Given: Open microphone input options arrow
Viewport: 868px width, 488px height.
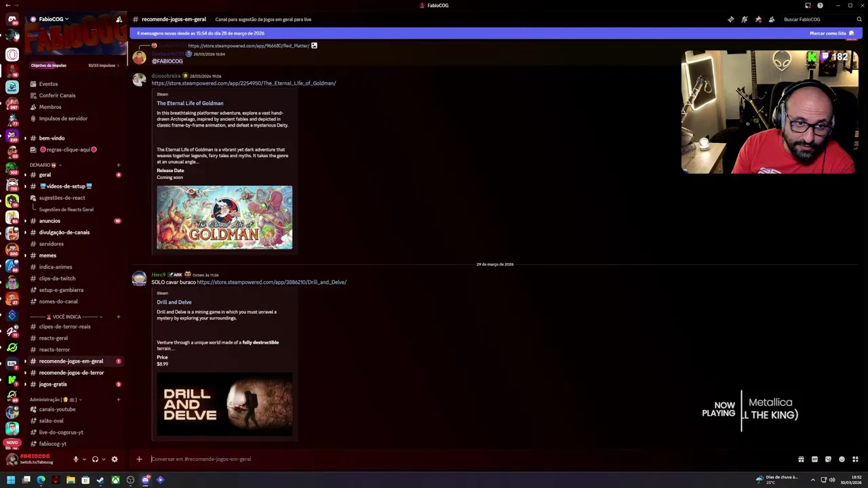Looking at the screenshot, I should click(x=84, y=459).
